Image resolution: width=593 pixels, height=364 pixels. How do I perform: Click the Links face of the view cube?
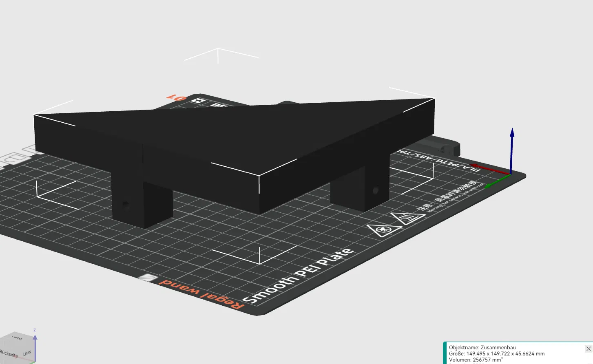click(x=27, y=353)
